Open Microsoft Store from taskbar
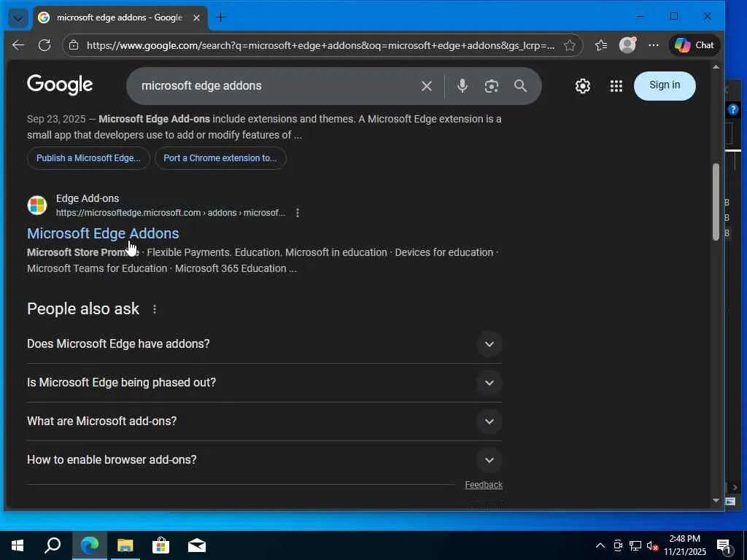747x560 pixels. point(161,545)
